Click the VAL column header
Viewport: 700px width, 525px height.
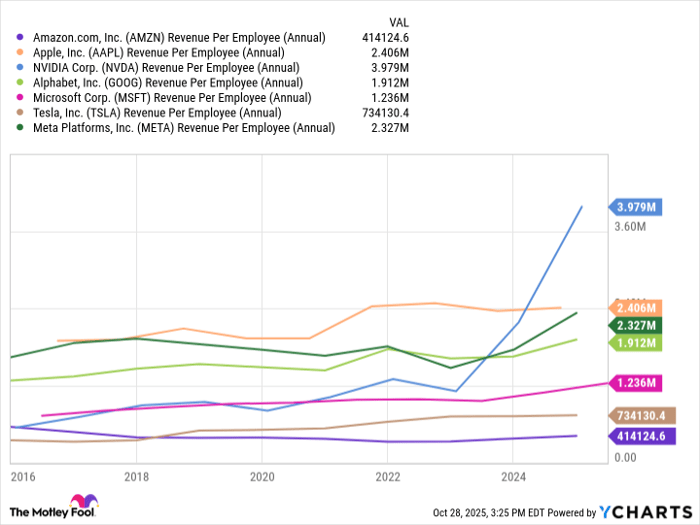pyautogui.click(x=399, y=23)
